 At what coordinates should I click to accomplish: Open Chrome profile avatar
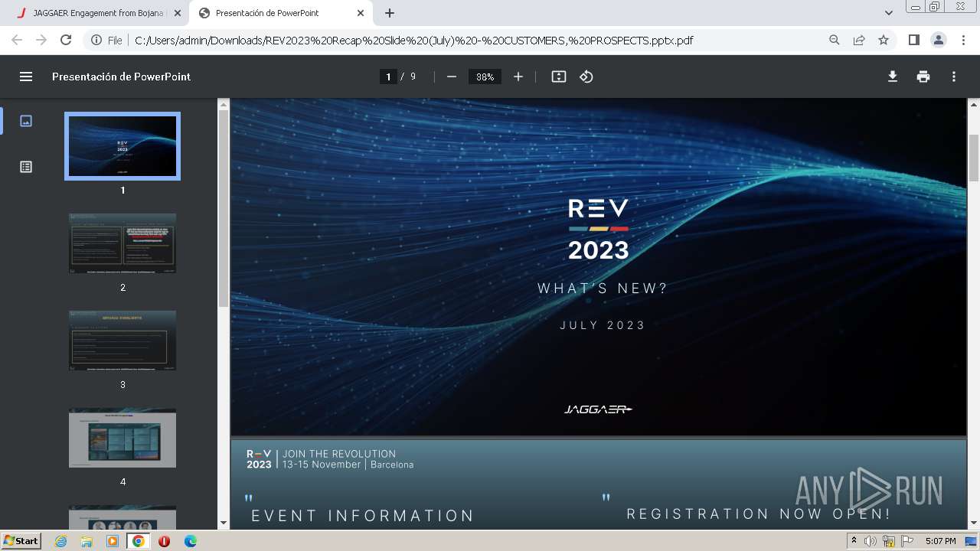tap(939, 40)
